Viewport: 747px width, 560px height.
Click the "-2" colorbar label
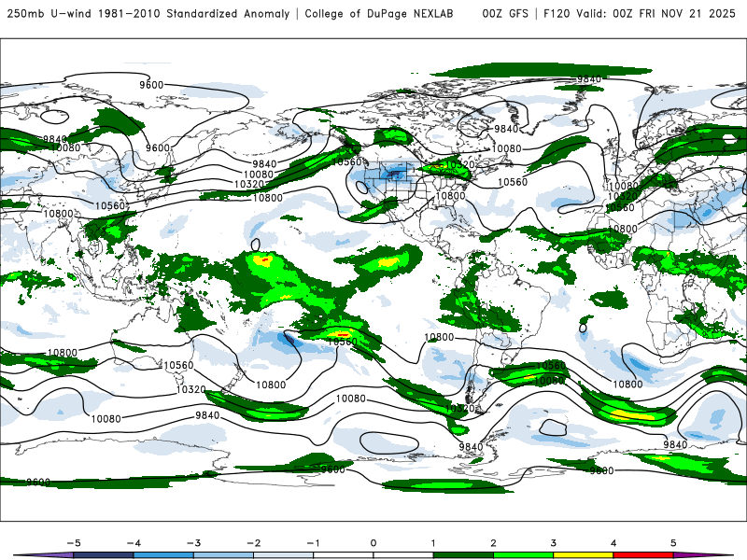253,543
